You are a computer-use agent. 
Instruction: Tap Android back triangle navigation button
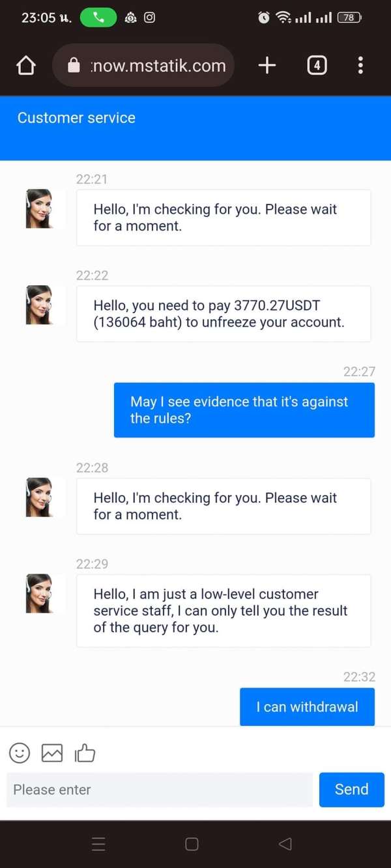pos(285,844)
